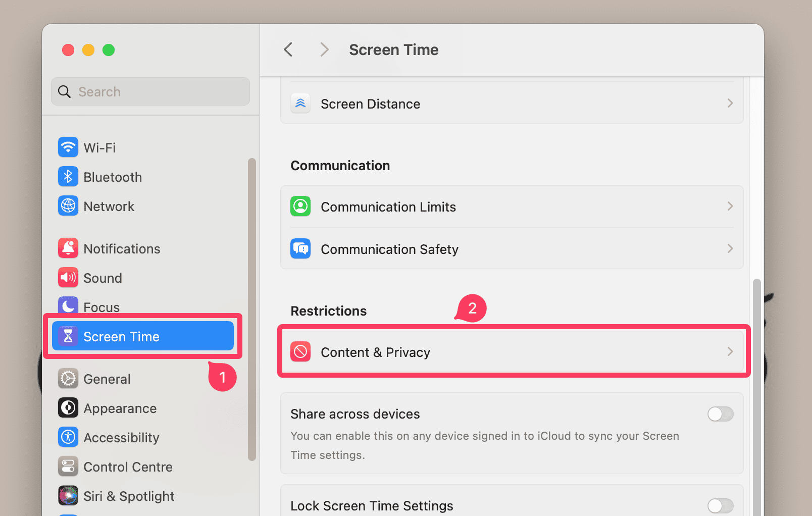Expand Communication Safety row chevron
Image resolution: width=812 pixels, height=516 pixels.
point(730,249)
